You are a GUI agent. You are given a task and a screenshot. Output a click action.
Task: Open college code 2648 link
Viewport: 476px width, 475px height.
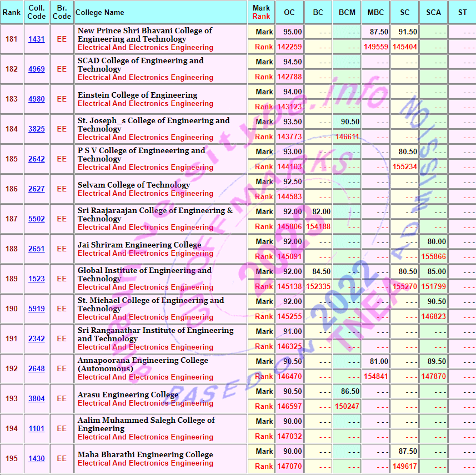pos(37,369)
